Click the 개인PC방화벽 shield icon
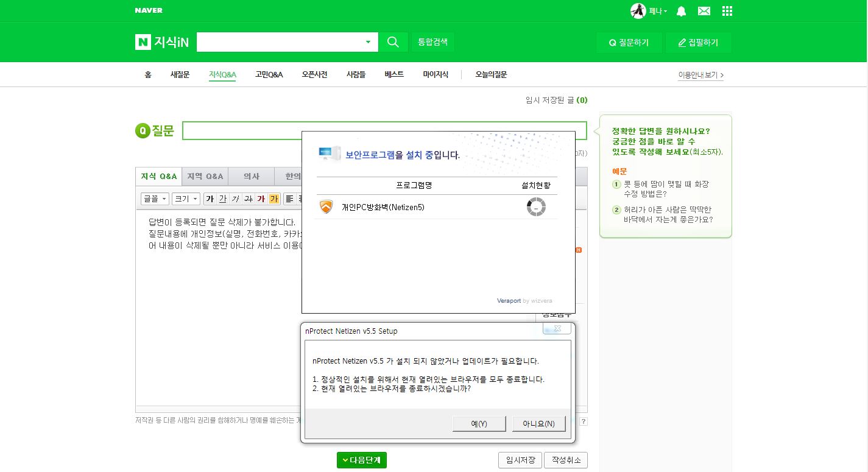Viewport: 868px width, 472px height. 326,207
